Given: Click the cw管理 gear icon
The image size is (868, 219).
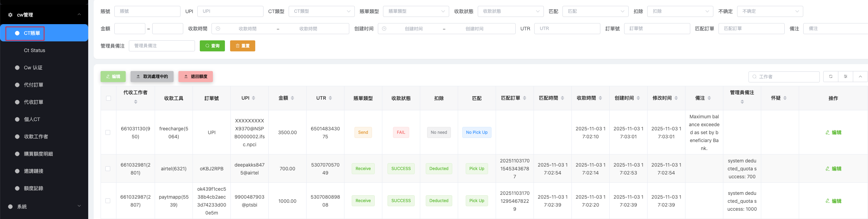Looking at the screenshot, I should pos(10,15).
